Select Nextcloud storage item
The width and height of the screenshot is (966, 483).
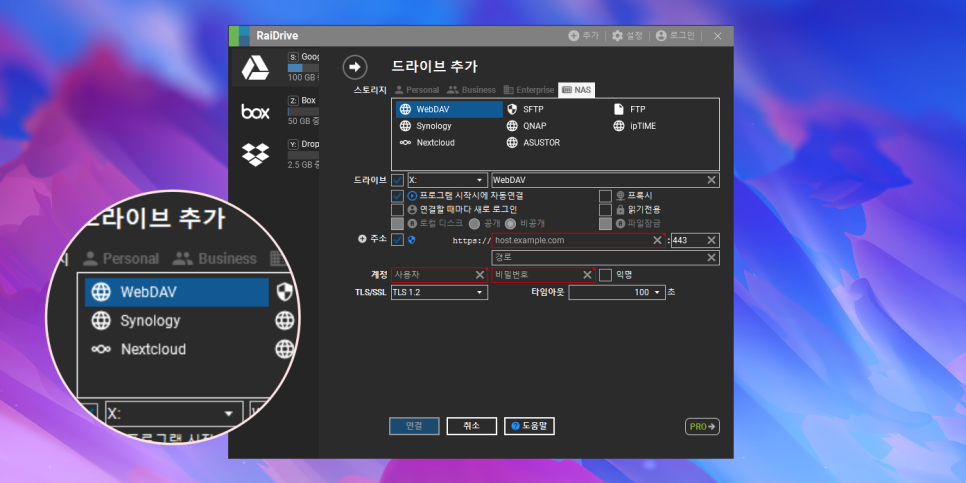click(x=427, y=142)
